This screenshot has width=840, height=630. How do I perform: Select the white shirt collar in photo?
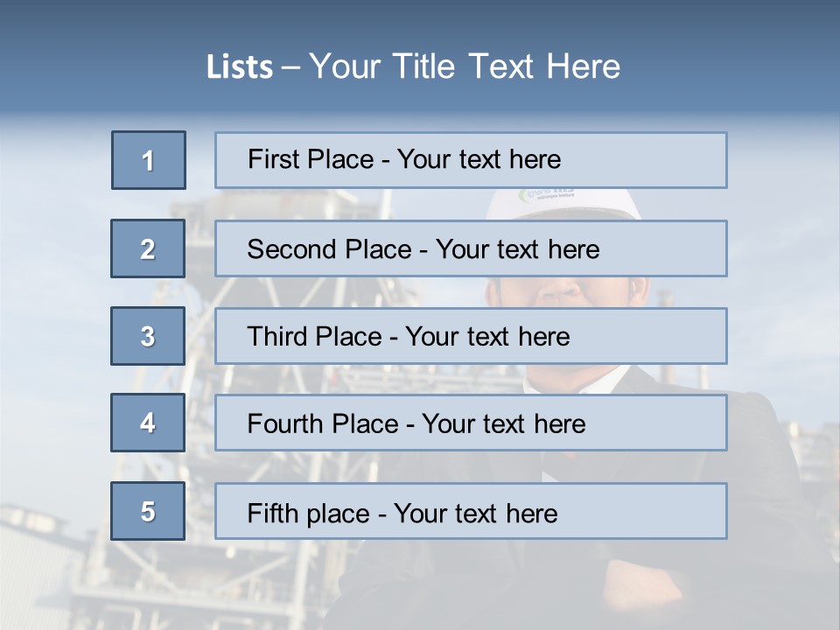tap(576, 380)
